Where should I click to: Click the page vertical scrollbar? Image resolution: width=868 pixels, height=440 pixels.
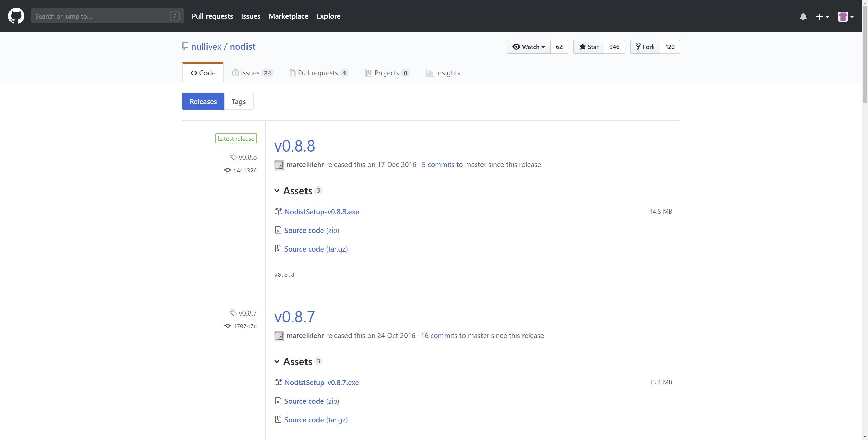[865, 54]
